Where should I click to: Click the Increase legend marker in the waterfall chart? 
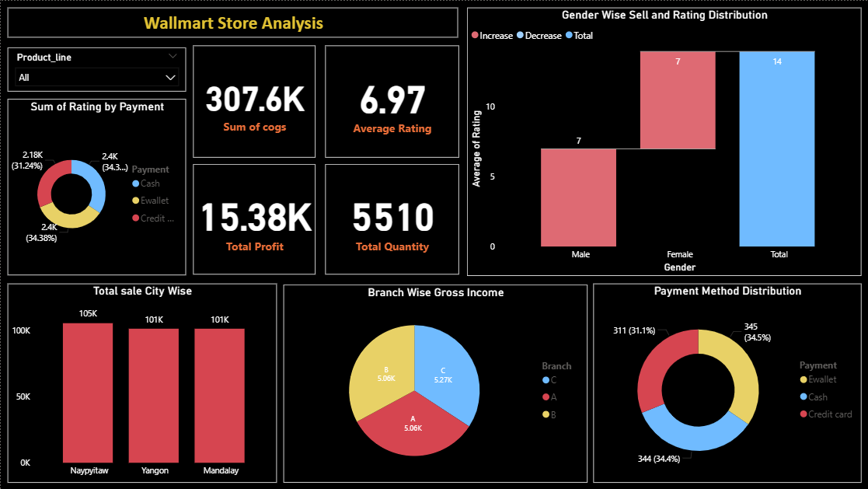[x=475, y=36]
